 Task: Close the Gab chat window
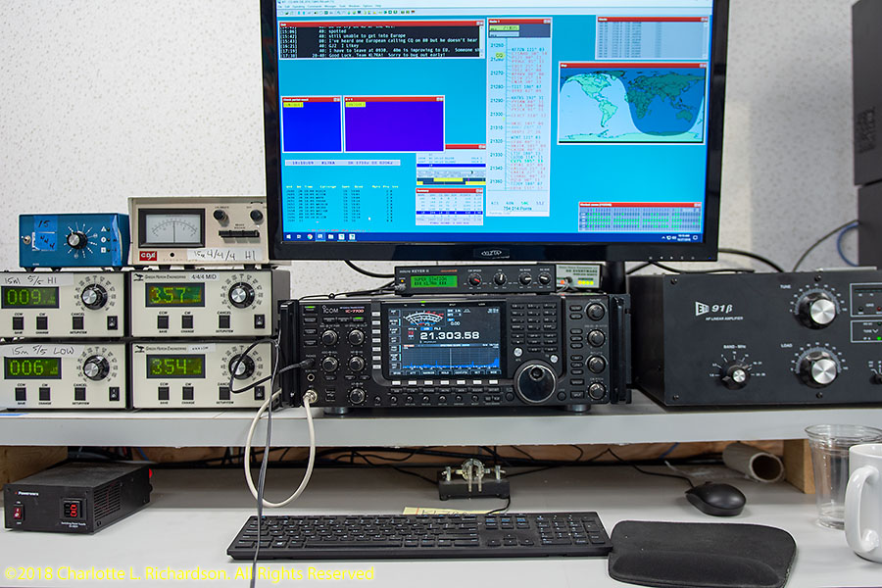(480, 22)
